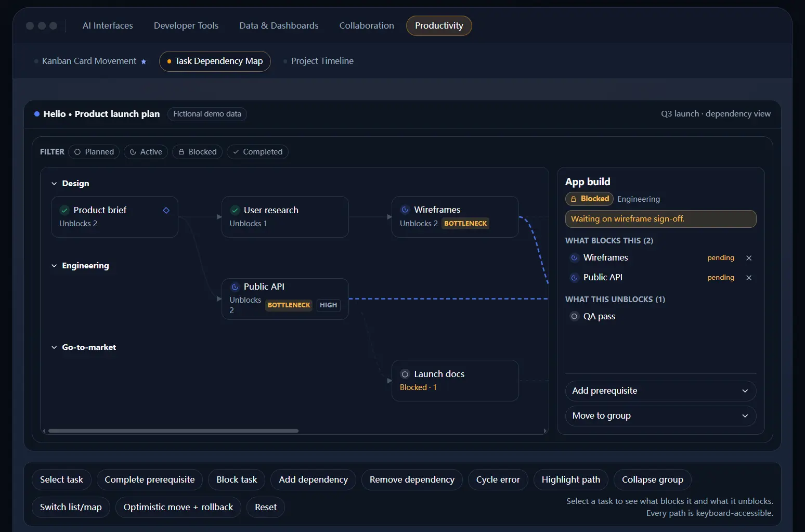Image resolution: width=805 pixels, height=532 pixels.
Task: Select the Product brief task card
Action: click(x=114, y=217)
